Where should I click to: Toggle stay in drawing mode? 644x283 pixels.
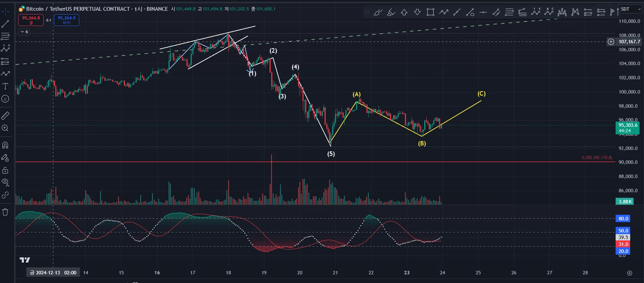point(6,158)
